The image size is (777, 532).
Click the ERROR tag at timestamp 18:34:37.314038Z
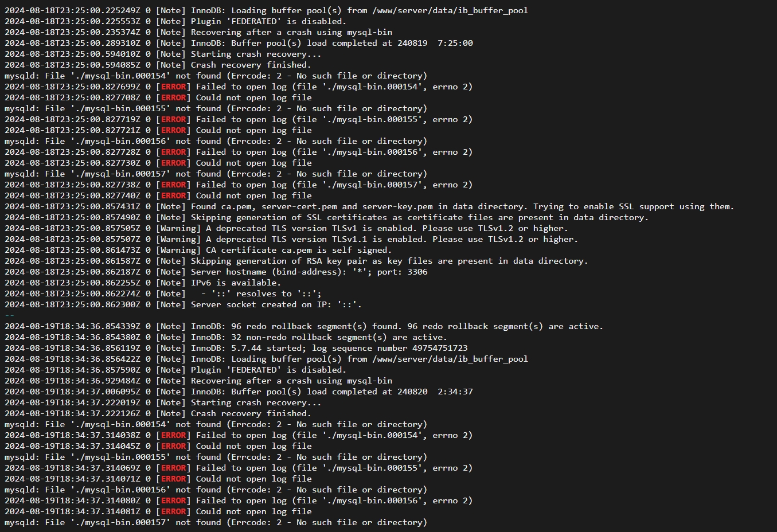(173, 435)
